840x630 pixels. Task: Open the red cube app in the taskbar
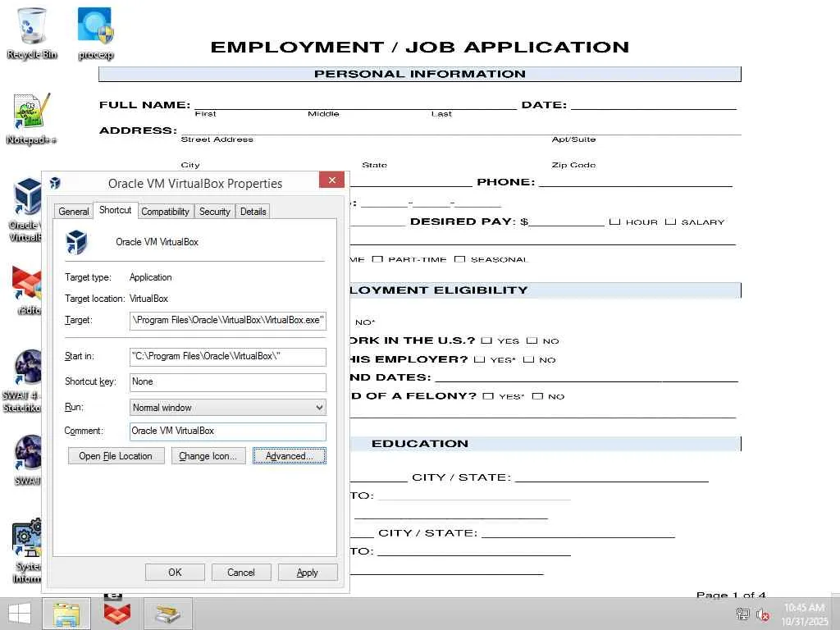point(116,614)
